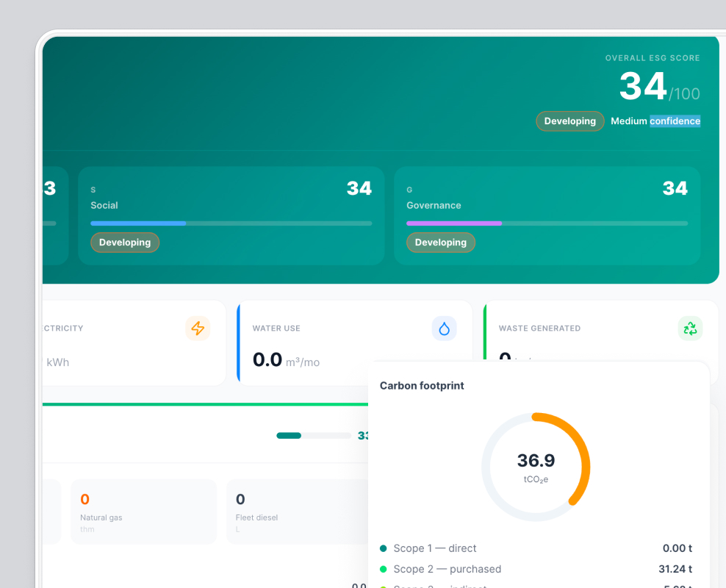Click the Governance card title

click(x=434, y=205)
